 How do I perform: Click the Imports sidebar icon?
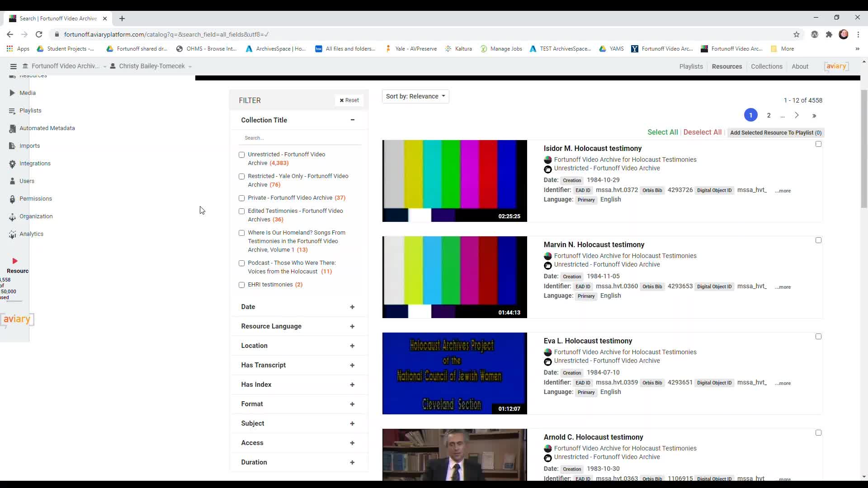12,146
